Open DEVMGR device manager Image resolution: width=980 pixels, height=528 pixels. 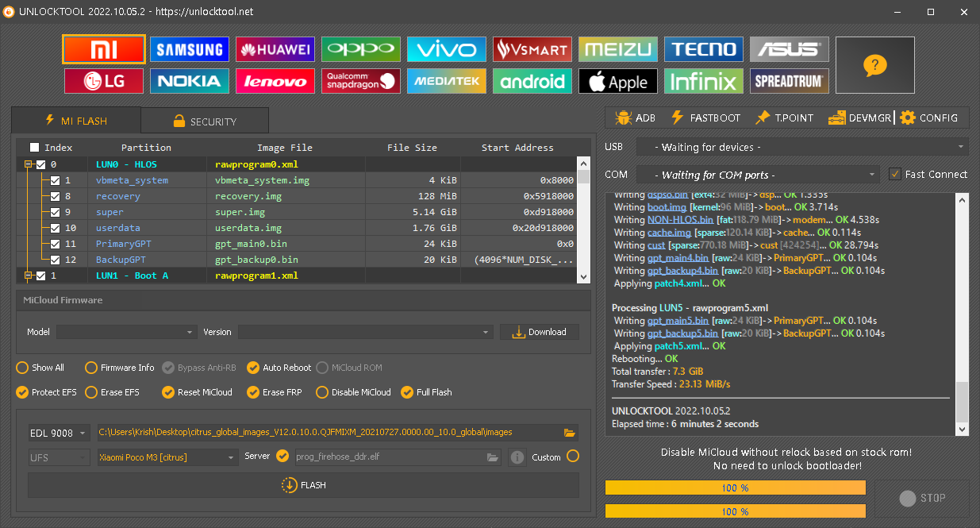[860, 118]
